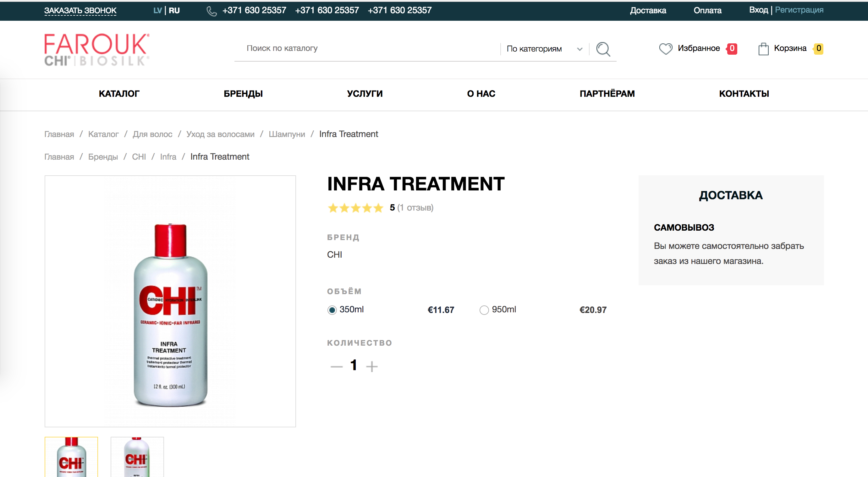Click the Farouk CHI Biosilk logo

coord(97,50)
